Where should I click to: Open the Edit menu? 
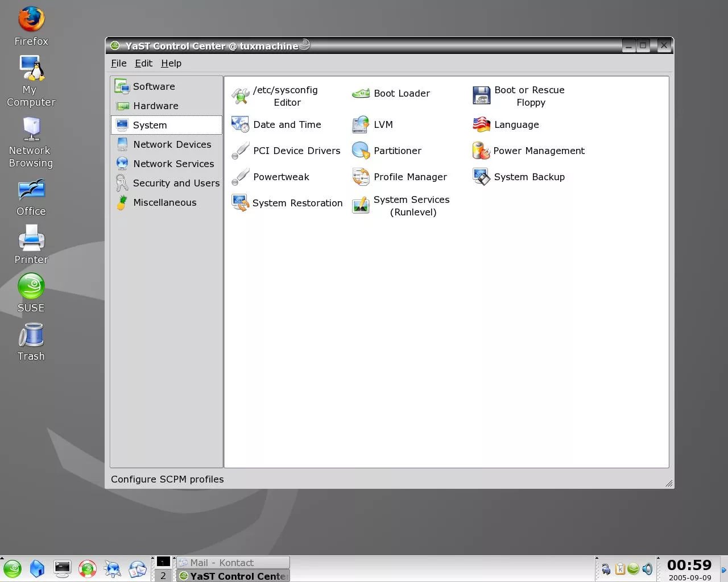(143, 63)
